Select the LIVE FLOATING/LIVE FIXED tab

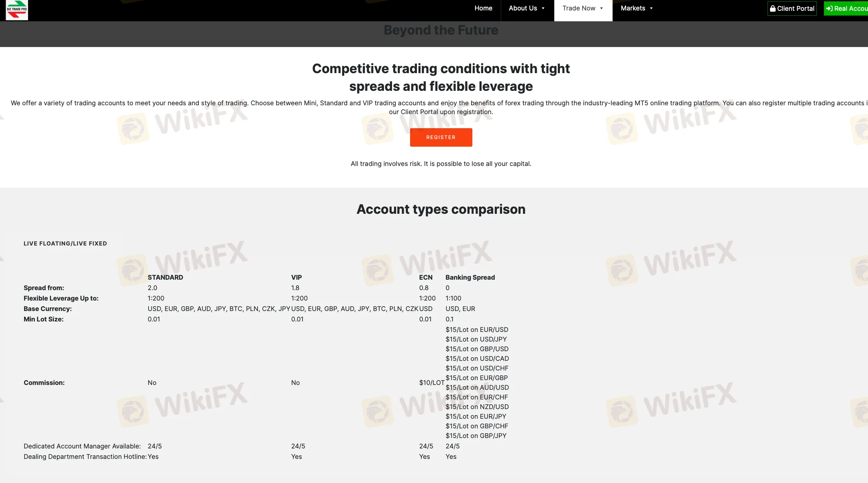(65, 244)
